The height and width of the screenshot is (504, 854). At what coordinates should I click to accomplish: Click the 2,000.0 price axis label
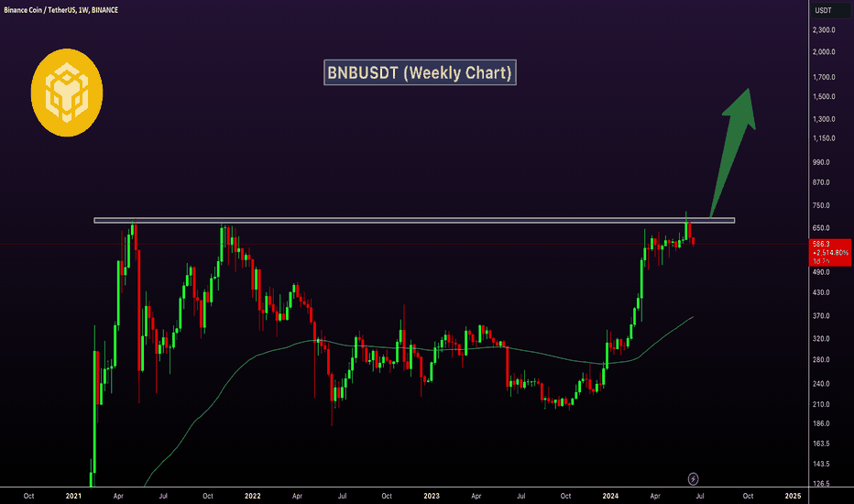point(824,51)
